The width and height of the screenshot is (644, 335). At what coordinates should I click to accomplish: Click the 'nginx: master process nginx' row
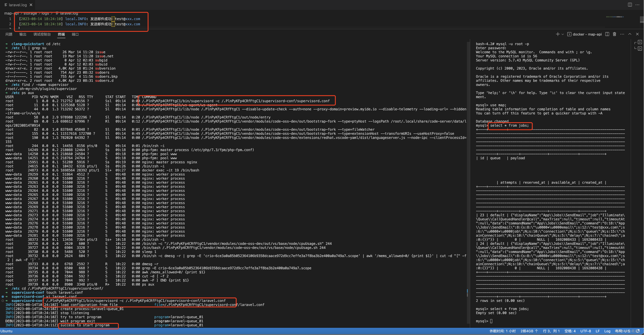[x=101, y=162]
